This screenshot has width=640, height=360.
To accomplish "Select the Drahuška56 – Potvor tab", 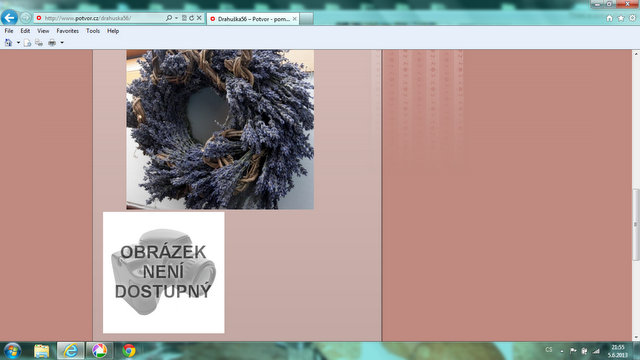I will (253, 19).
